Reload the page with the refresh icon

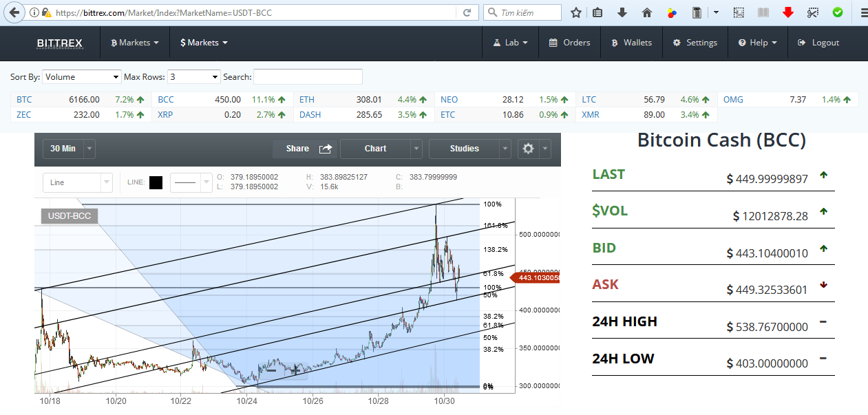(x=467, y=12)
